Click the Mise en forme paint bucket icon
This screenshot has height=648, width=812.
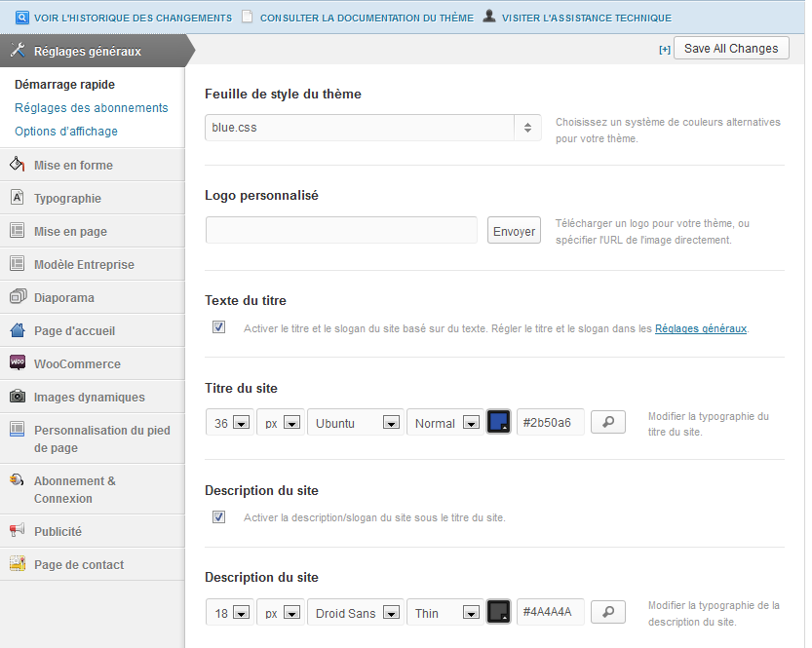(17, 165)
